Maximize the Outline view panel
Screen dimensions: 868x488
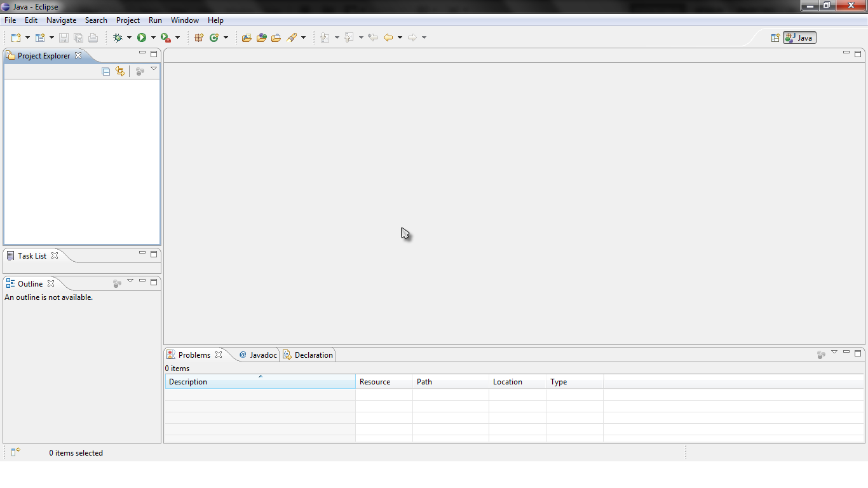click(x=154, y=281)
